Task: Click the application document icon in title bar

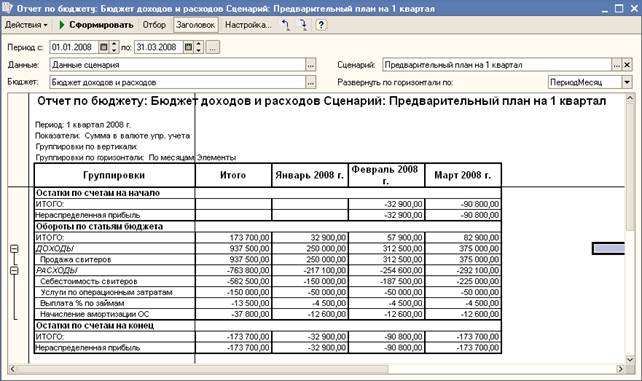Action: (7, 8)
